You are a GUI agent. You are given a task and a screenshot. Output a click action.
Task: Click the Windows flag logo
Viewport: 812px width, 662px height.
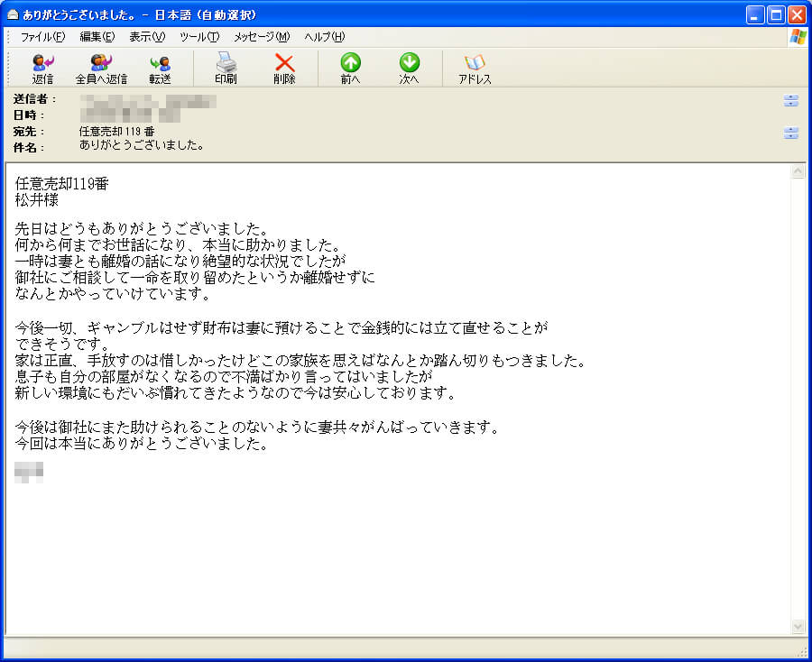pos(798,37)
